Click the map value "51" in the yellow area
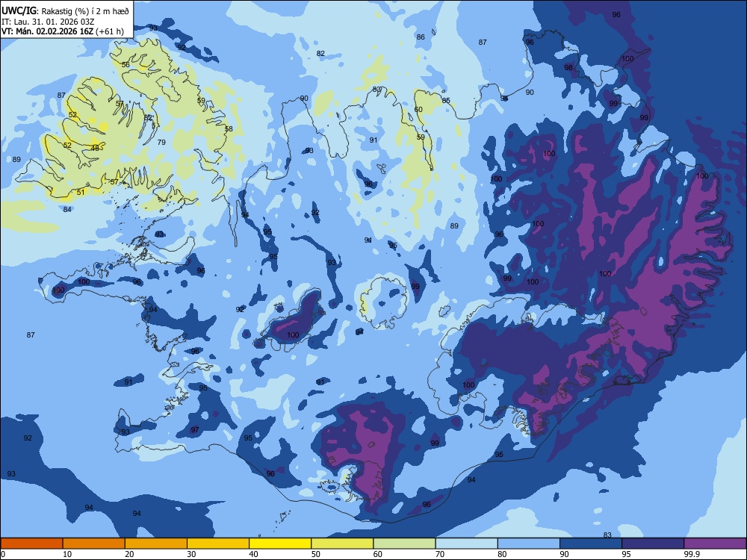Viewport: 747px width, 560px height. click(x=81, y=193)
